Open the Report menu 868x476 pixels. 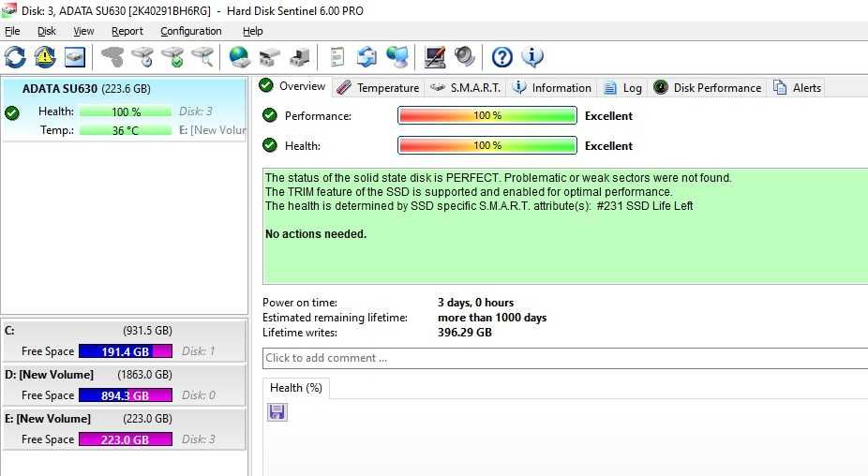(127, 31)
